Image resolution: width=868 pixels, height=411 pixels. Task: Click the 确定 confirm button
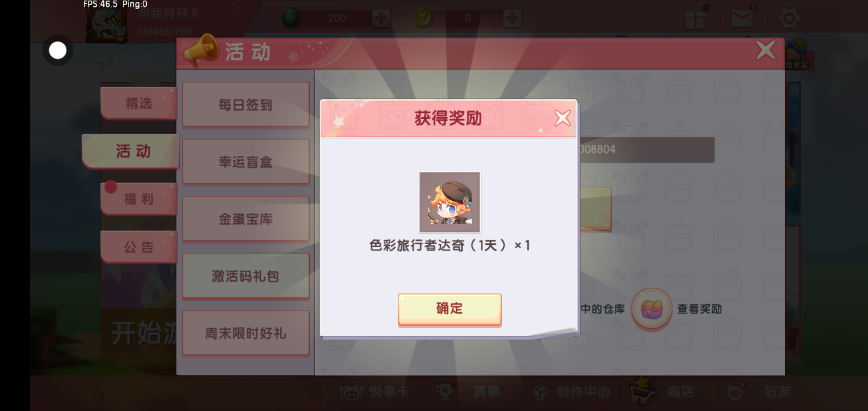449,309
